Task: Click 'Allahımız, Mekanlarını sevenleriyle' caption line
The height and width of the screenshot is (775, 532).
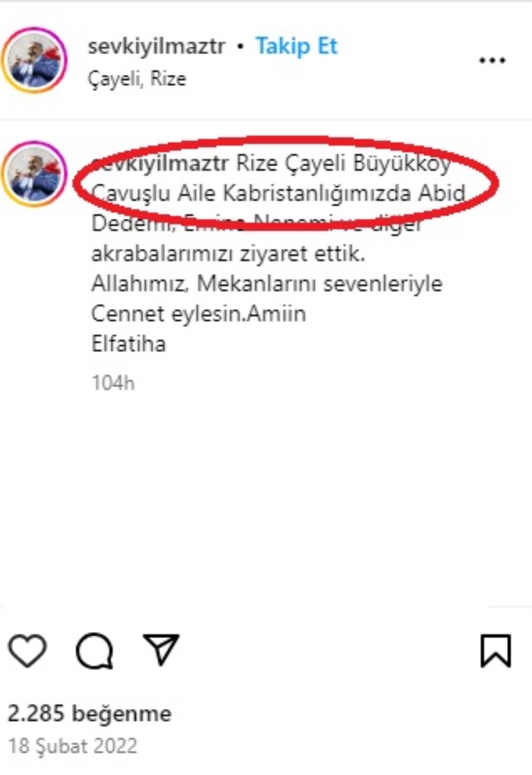Action: pyautogui.click(x=267, y=284)
